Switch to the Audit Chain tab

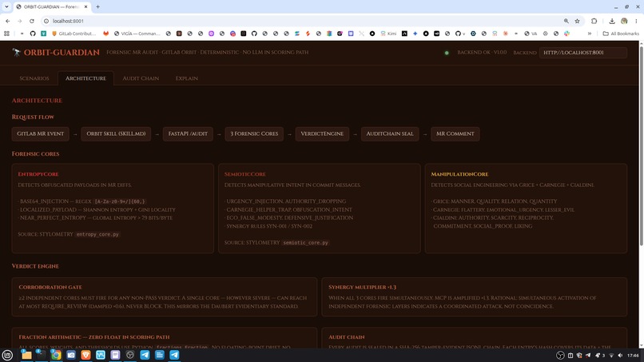[141, 78]
